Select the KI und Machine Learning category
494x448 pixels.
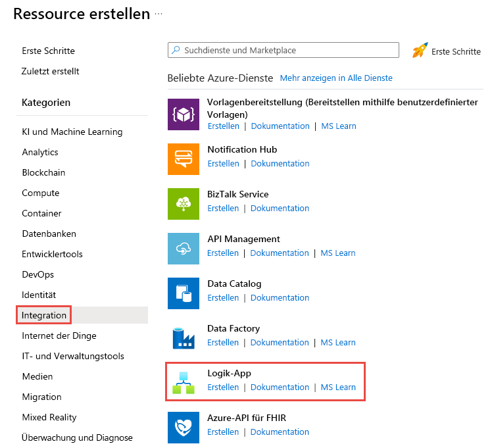pyautogui.click(x=72, y=132)
